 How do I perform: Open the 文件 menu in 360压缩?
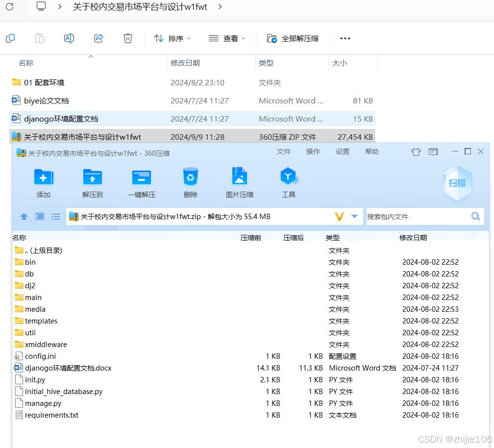coord(284,151)
